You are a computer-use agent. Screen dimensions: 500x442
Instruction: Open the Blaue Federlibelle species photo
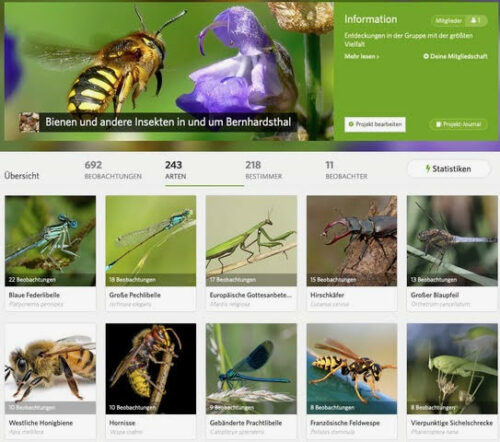pos(50,241)
